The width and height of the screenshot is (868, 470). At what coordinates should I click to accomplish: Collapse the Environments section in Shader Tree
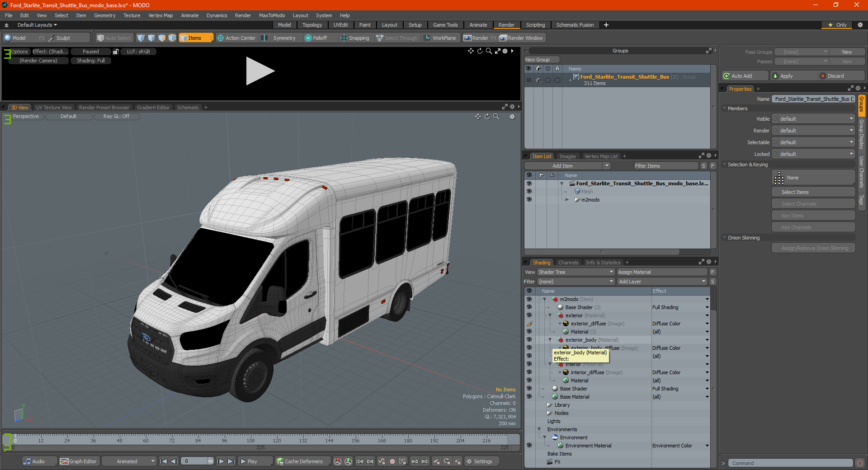(539, 429)
